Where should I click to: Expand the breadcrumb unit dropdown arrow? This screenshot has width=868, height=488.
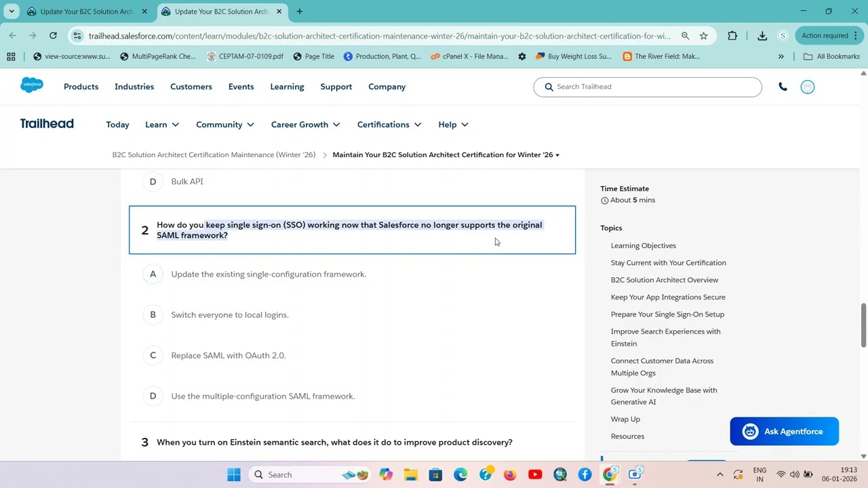[x=557, y=155]
